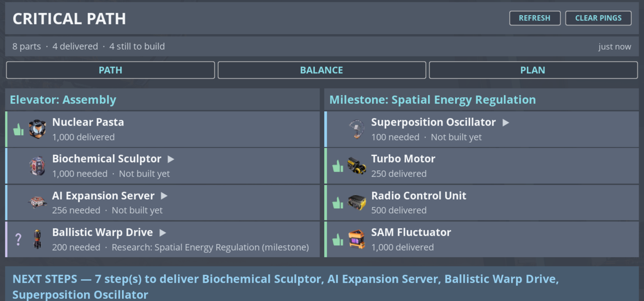The width and height of the screenshot is (644, 301).
Task: Click the Radio Control Unit item icon
Action: click(x=357, y=202)
